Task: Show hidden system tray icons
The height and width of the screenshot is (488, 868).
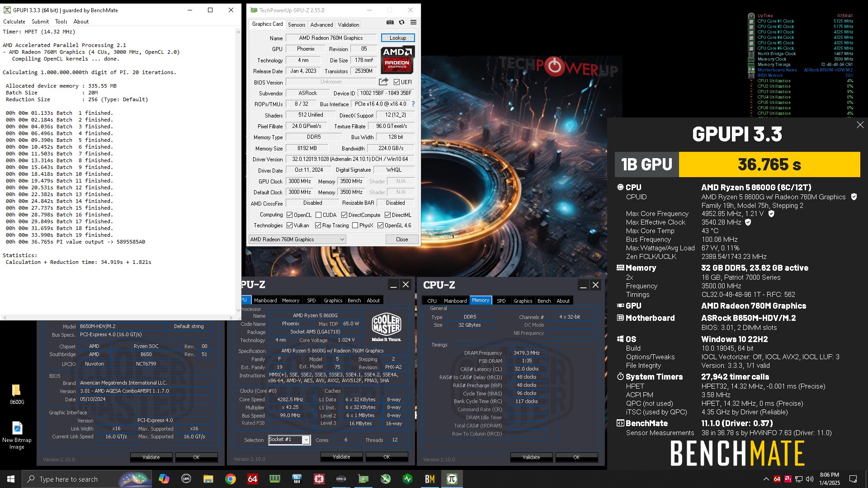Action: [x=766, y=479]
